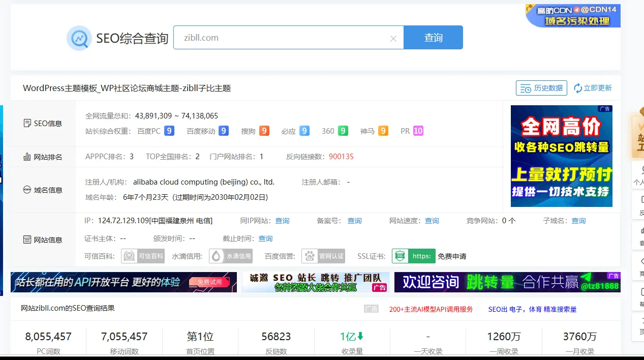Screen dimensions: 644x360
Task: Click the SEO综合查询 magnifier logo
Action: click(x=79, y=38)
